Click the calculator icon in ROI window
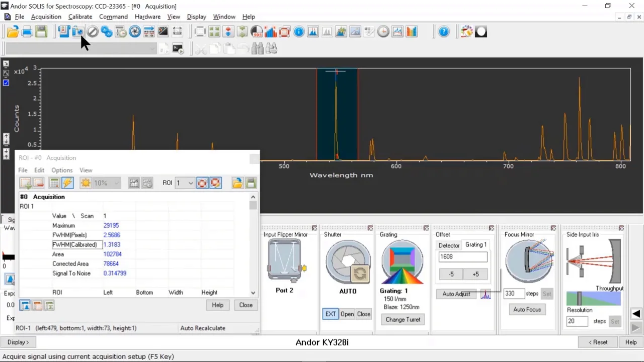The height and width of the screenshot is (362, 644). [x=54, y=183]
